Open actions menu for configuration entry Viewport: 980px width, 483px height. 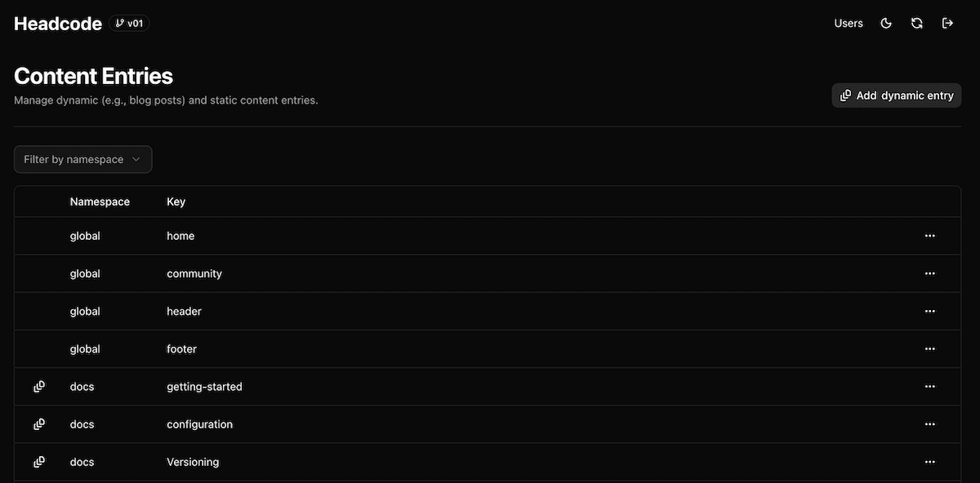pyautogui.click(x=929, y=424)
